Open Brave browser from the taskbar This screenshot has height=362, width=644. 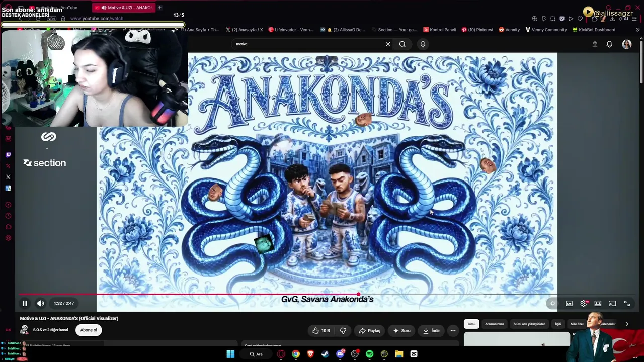click(x=310, y=354)
